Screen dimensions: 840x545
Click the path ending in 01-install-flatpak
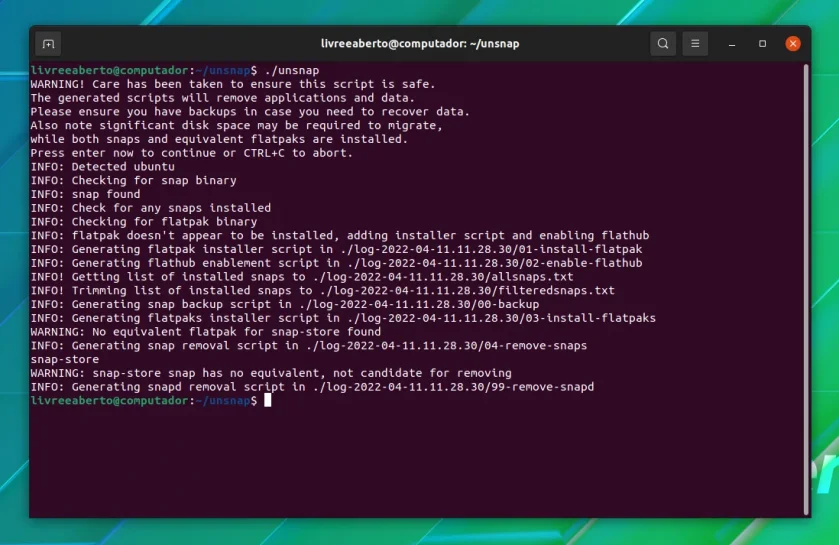point(491,249)
